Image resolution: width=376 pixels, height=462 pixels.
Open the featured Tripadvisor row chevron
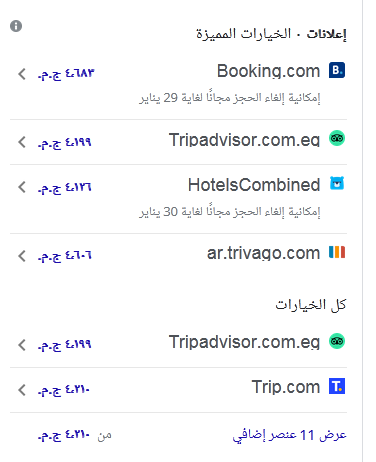click(x=22, y=142)
